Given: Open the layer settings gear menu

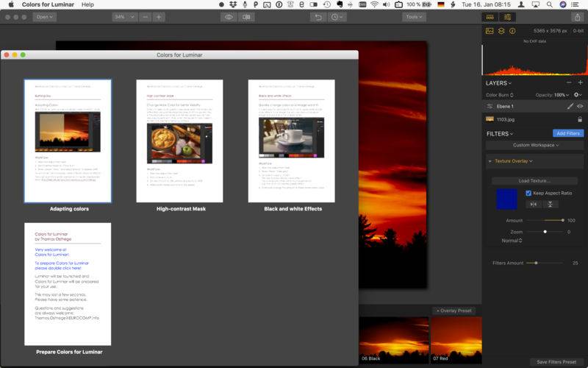Looking at the screenshot, I should [x=578, y=95].
